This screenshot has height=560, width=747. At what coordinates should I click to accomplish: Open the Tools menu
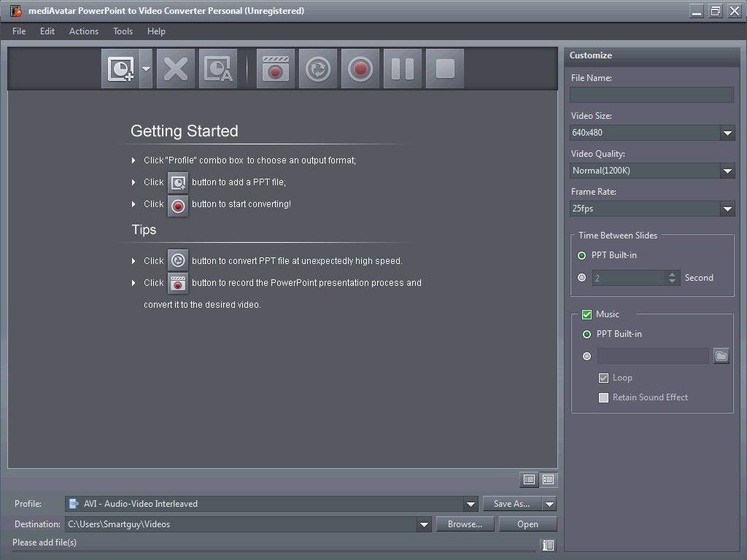click(x=123, y=31)
